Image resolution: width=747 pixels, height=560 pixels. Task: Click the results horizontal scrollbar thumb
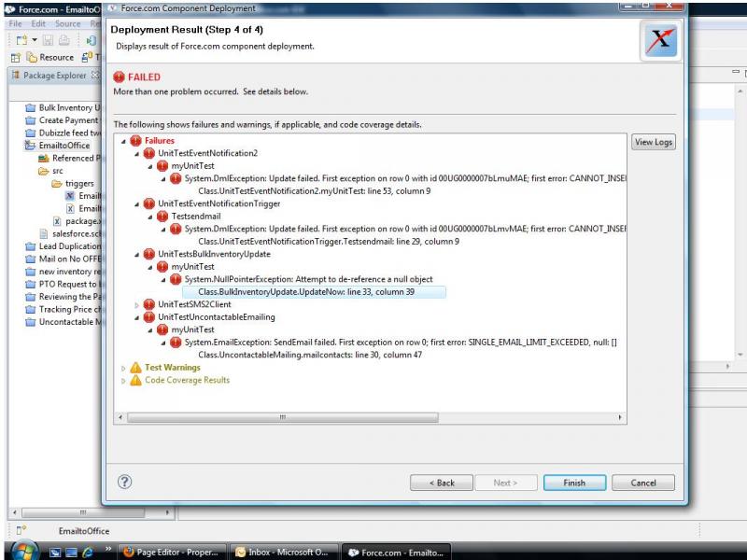(283, 417)
